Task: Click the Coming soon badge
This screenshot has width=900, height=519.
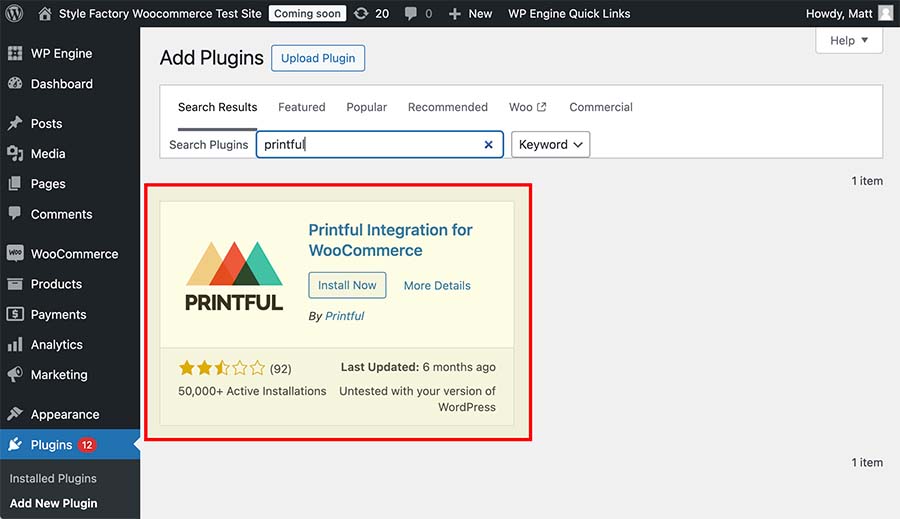Action: [307, 14]
